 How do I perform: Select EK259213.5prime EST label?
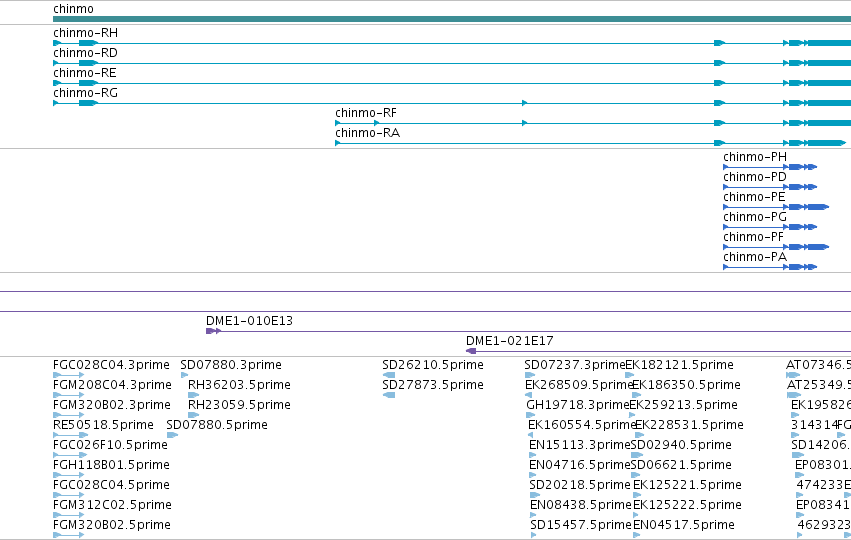(683, 405)
